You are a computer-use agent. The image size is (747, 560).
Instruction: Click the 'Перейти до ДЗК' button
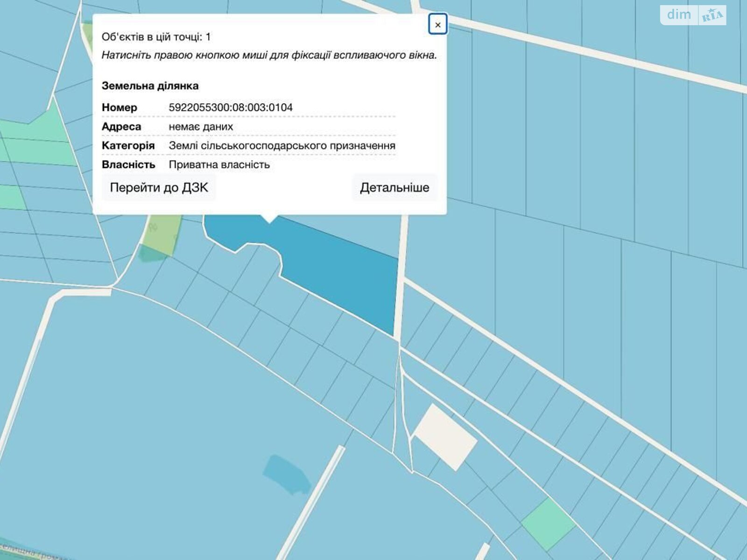point(159,188)
